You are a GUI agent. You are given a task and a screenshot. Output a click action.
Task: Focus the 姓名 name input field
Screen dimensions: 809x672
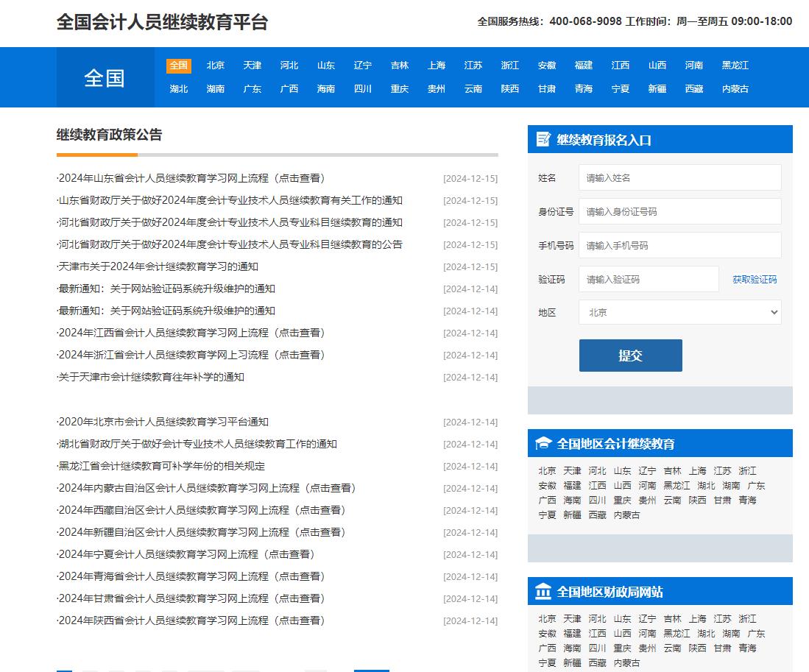[680, 178]
